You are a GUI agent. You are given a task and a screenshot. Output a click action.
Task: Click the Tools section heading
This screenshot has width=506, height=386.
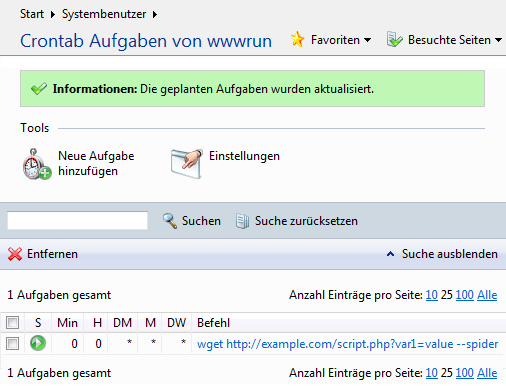[x=34, y=128]
